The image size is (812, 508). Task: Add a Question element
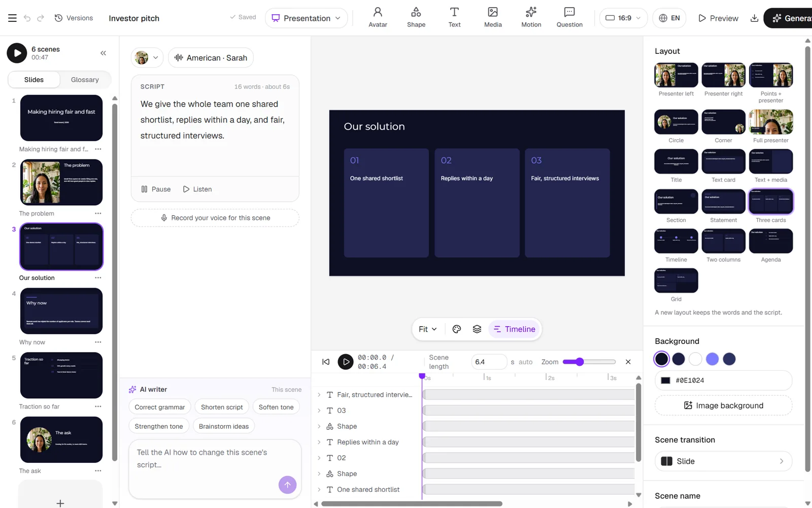pyautogui.click(x=569, y=18)
